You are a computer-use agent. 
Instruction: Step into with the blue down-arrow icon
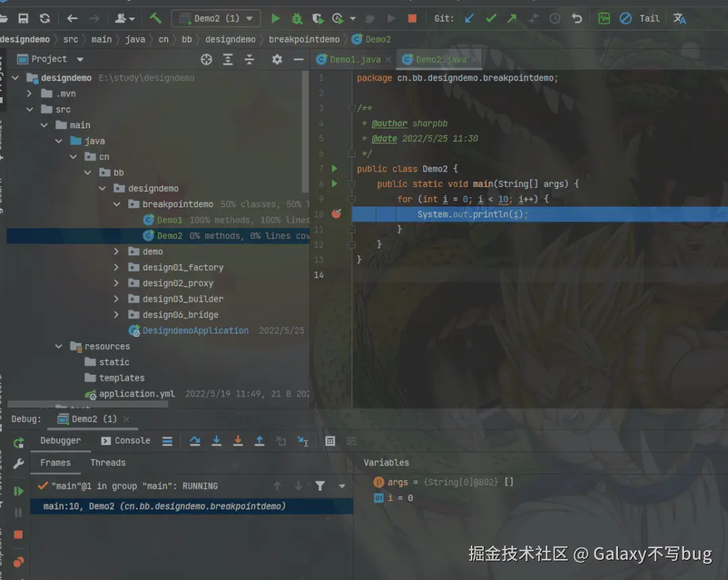click(x=217, y=441)
